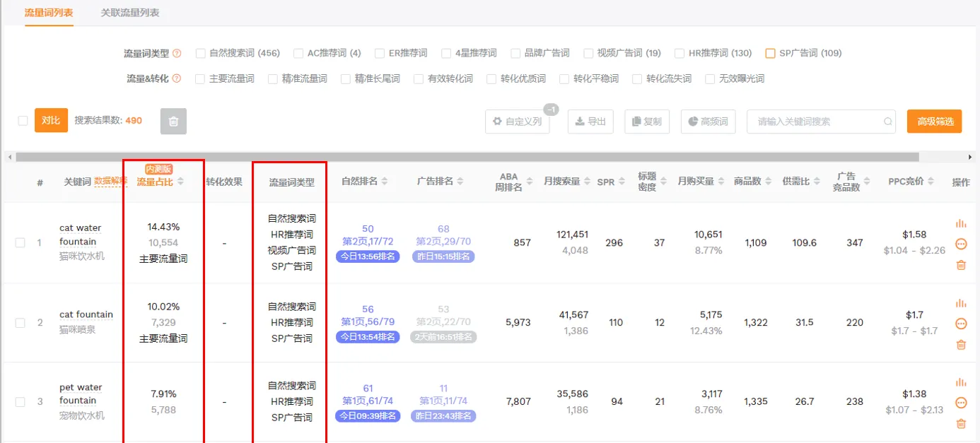Click left arrow of horizontal scrollbar
Image resolution: width=980 pixels, height=443 pixels.
pyautogui.click(x=8, y=157)
